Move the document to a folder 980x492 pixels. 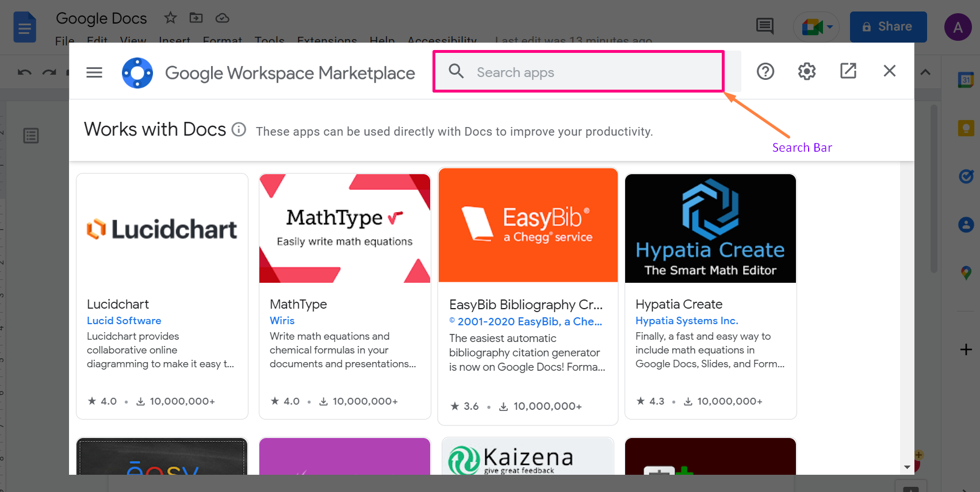coord(196,18)
